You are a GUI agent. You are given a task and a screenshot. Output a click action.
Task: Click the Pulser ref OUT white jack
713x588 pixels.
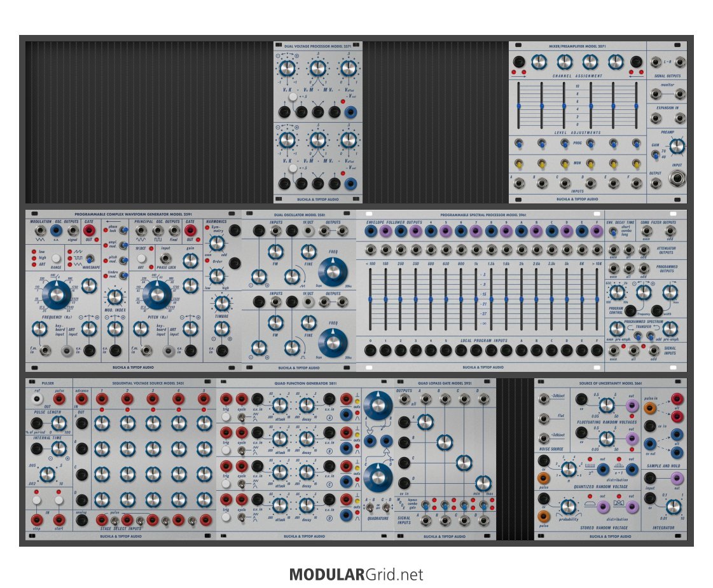[x=37, y=399]
